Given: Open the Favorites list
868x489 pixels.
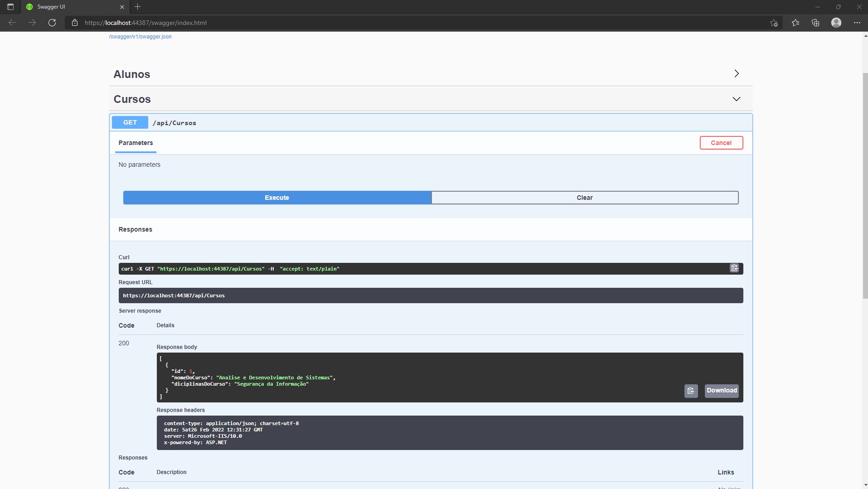Looking at the screenshot, I should (x=795, y=23).
